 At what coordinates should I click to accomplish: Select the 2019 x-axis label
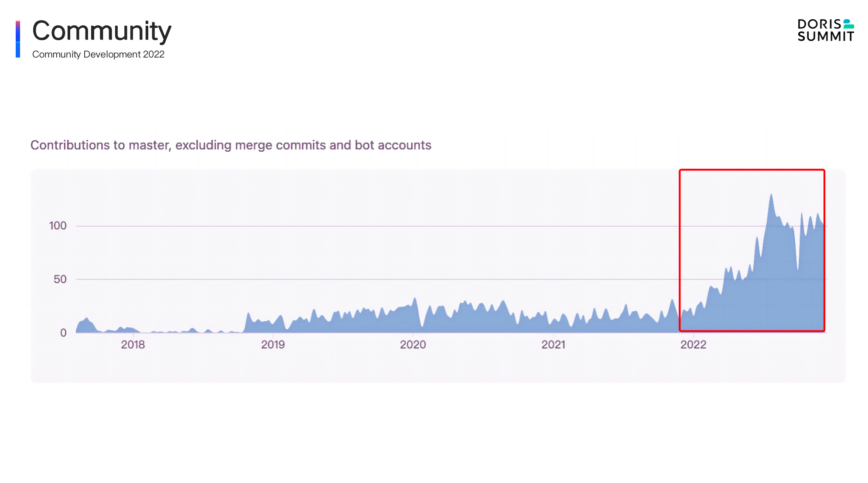coord(273,345)
